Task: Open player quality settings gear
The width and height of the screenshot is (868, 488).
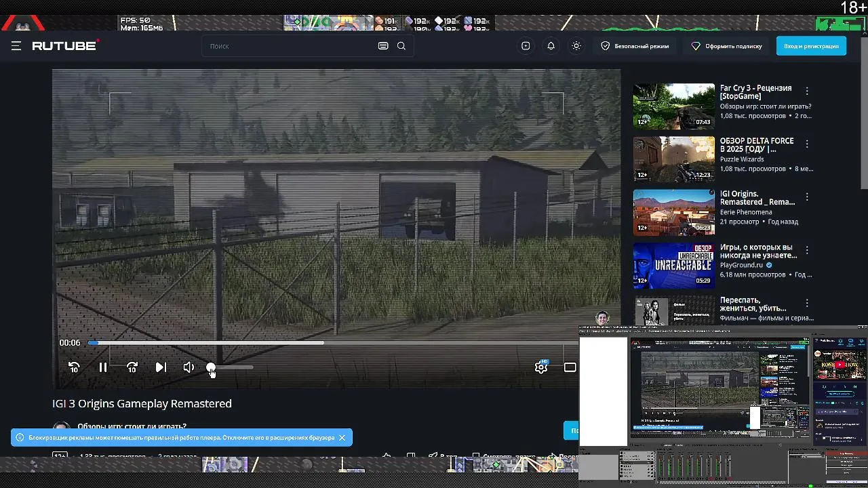Action: click(x=541, y=367)
